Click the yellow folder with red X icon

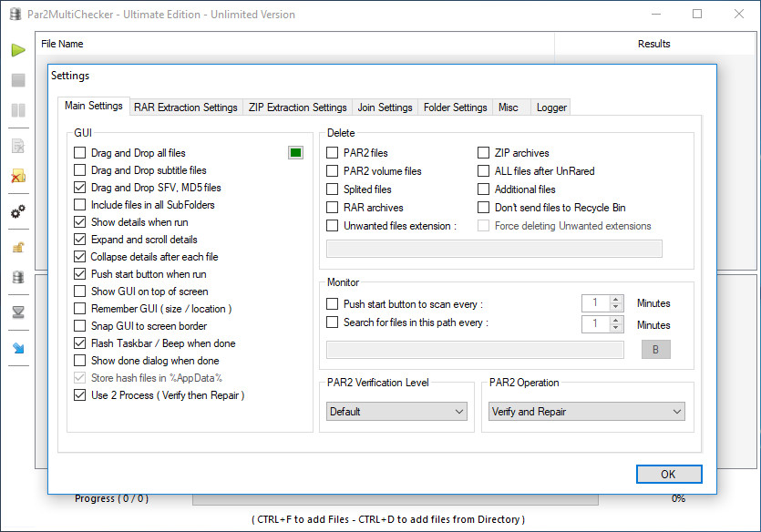tap(18, 176)
